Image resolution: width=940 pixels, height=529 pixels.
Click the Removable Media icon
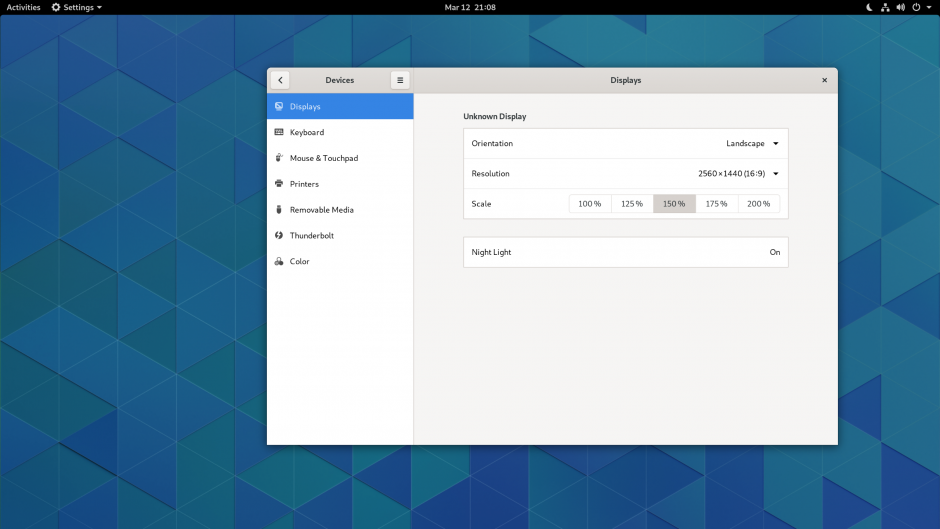(x=279, y=210)
